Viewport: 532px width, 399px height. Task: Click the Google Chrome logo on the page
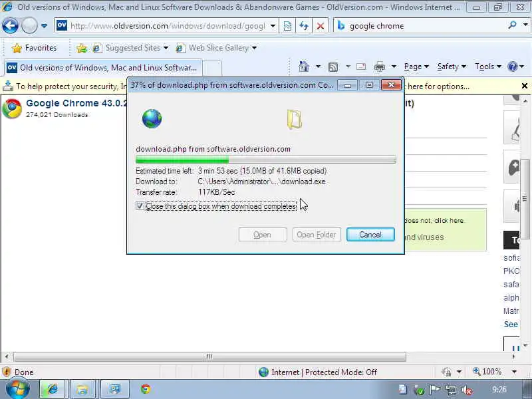pyautogui.click(x=12, y=108)
